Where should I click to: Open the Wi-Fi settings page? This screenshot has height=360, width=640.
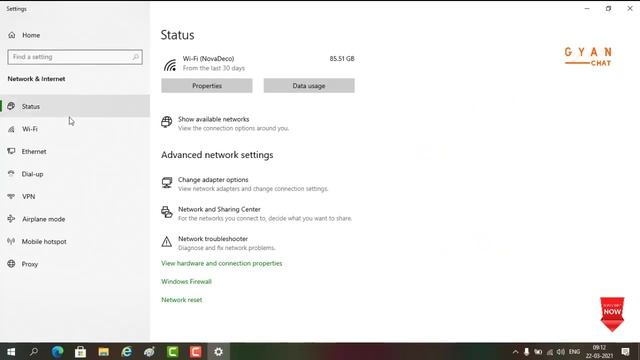(x=75, y=129)
